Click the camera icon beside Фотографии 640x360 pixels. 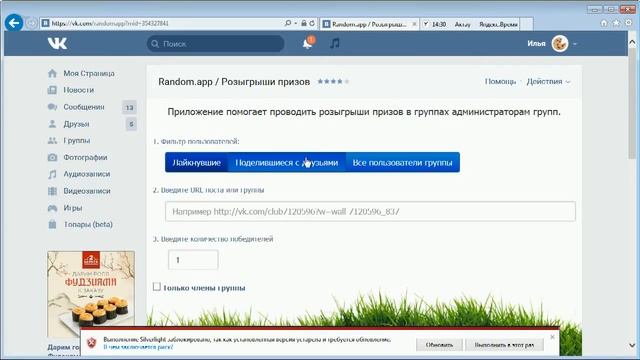pyautogui.click(x=52, y=157)
